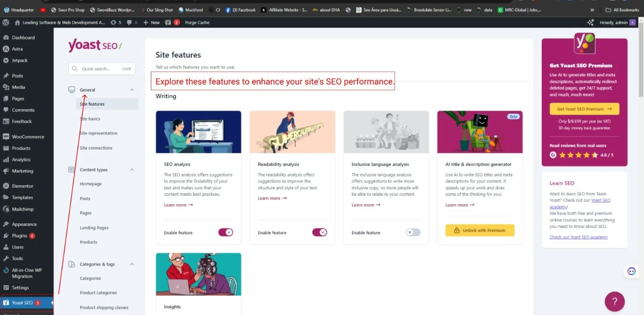Open All-in-One WP Migration menu
The image size is (644, 315).
27,273
